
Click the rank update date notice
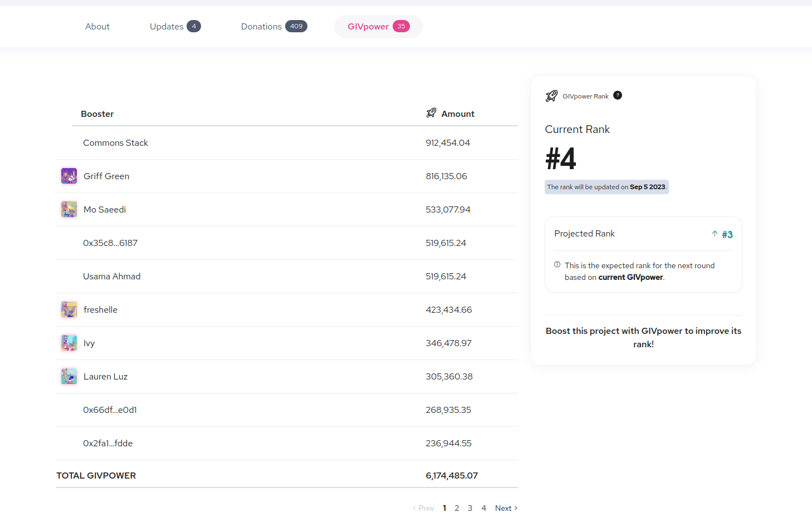606,187
